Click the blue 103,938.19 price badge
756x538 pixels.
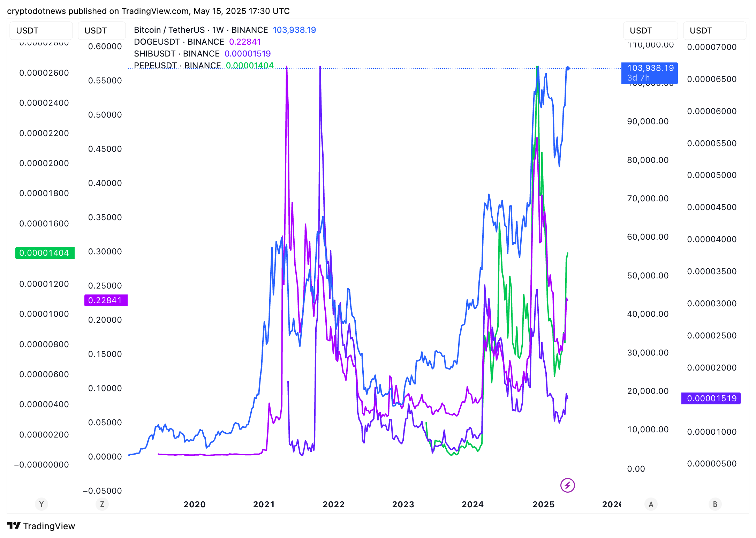[x=649, y=73]
